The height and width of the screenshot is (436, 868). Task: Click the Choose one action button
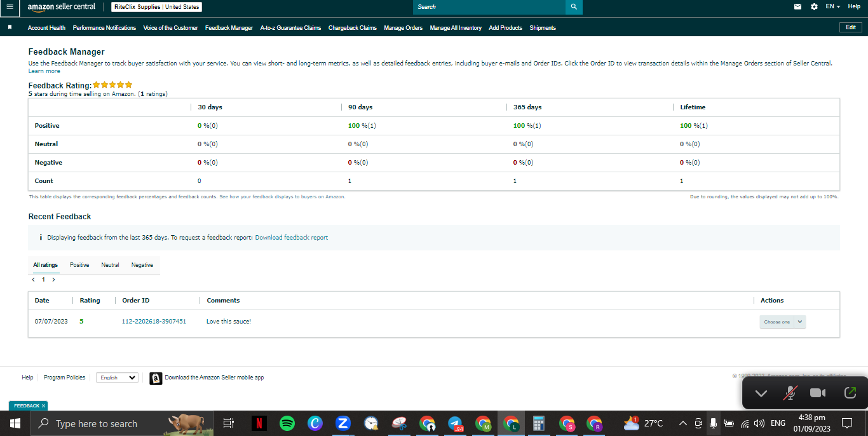777,322
